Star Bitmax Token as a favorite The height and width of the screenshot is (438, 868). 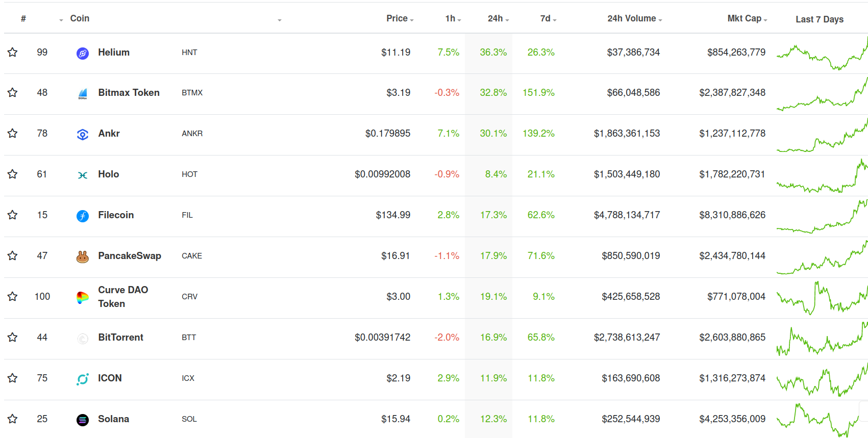point(13,92)
